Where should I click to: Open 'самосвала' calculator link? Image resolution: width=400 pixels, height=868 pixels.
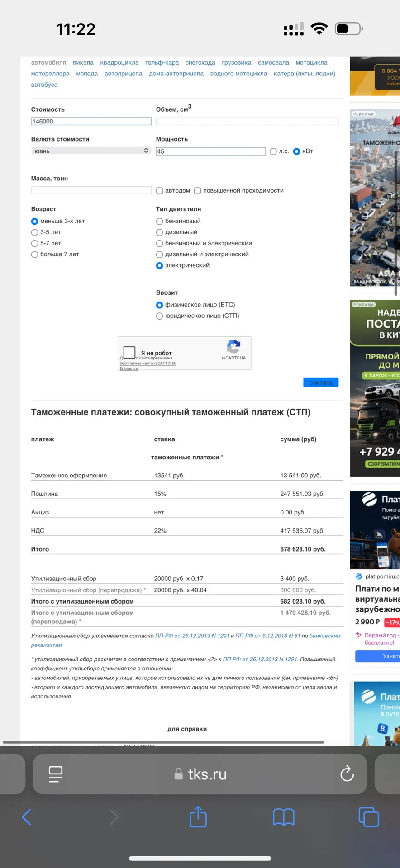tap(273, 62)
